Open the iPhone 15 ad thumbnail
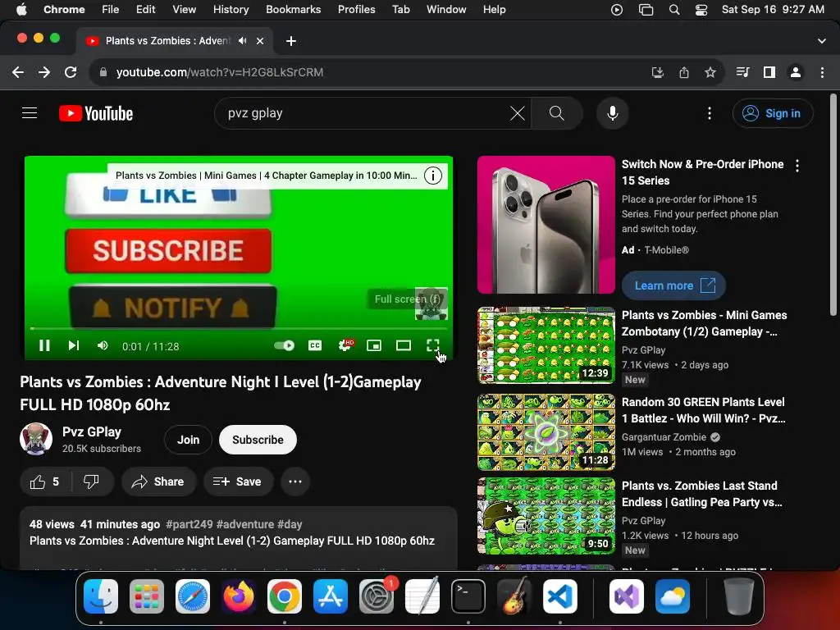The height and width of the screenshot is (630, 840). pyautogui.click(x=546, y=225)
